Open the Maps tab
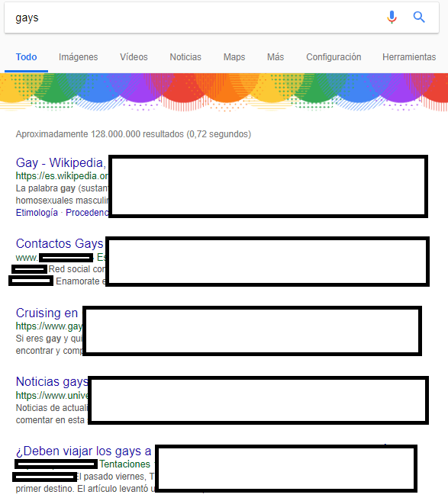Screen dimensions: 448x501 pos(234,57)
